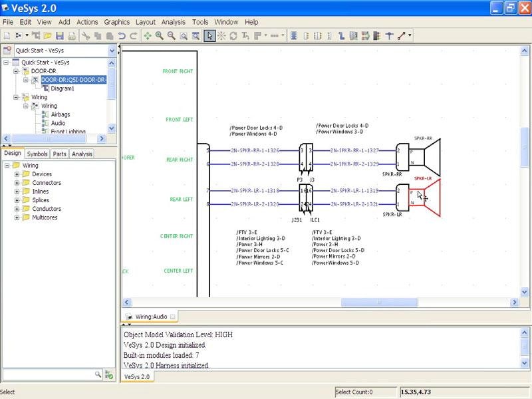This screenshot has width=532, height=399.
Task: Open the Tools menu
Action: click(200, 22)
